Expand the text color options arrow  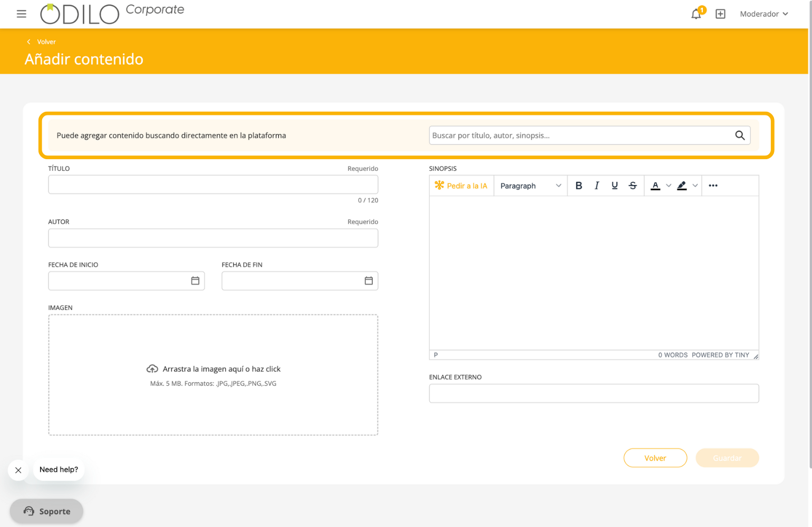[669, 186]
